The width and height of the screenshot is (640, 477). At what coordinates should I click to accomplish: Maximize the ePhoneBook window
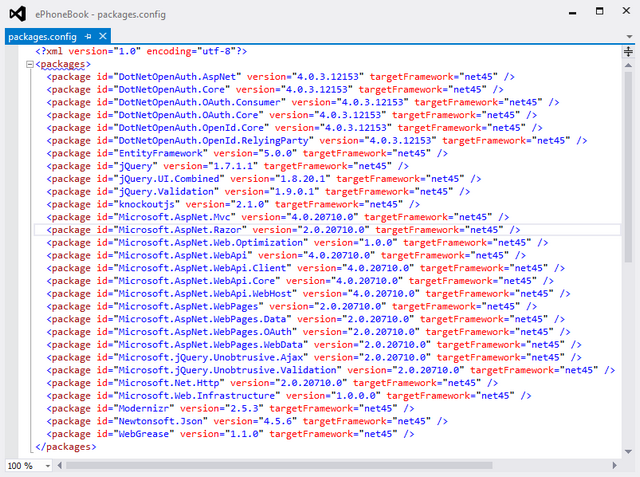(600, 11)
